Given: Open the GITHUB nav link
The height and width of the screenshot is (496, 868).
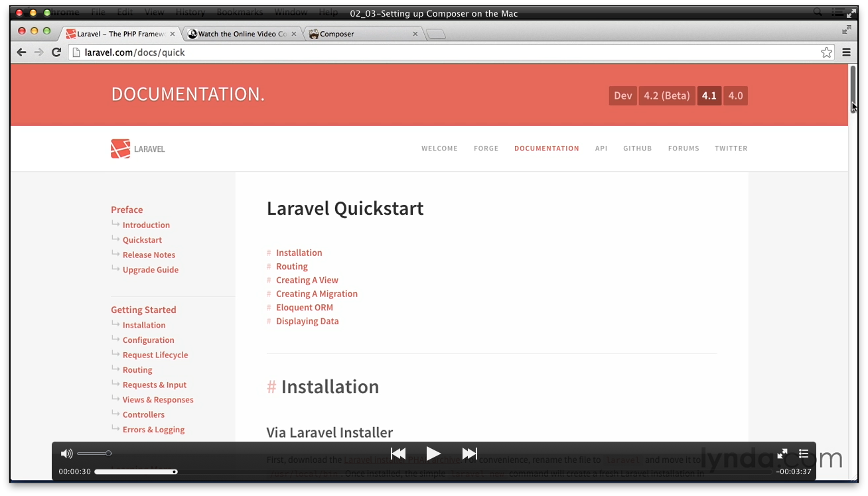Looking at the screenshot, I should click(x=637, y=149).
